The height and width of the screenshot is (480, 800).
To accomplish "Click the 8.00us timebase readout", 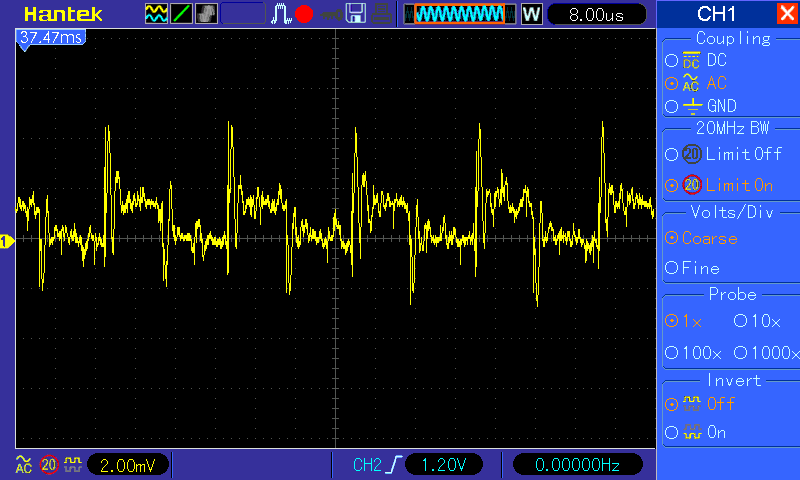I will tap(596, 15).
